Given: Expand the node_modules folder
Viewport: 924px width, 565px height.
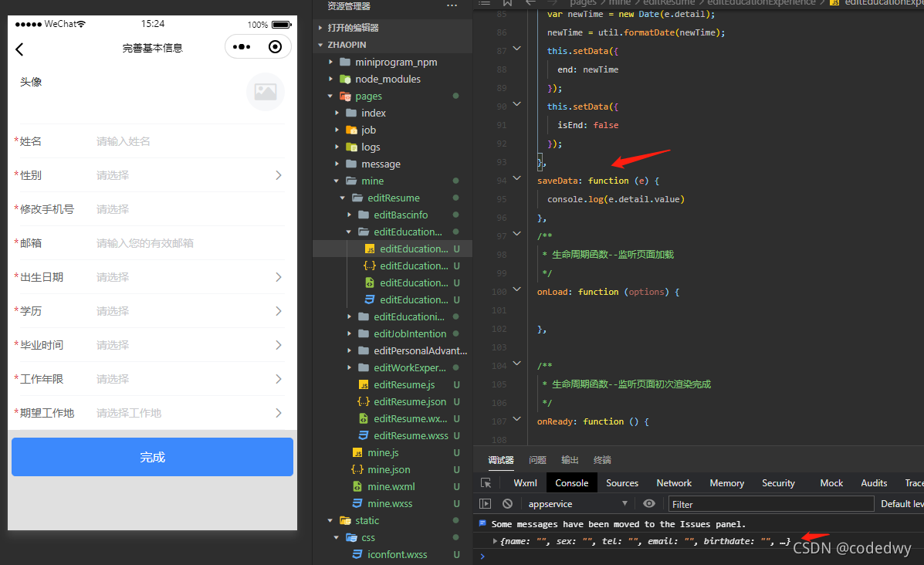Looking at the screenshot, I should 392,79.
